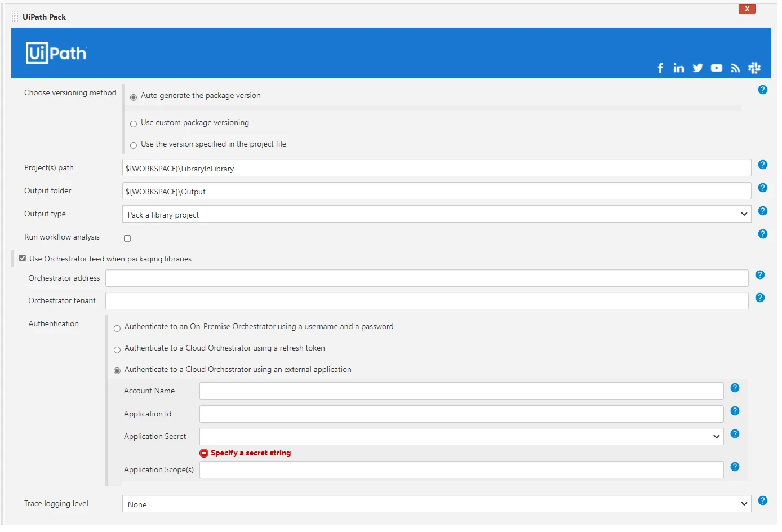
Task: Open help for Orchestrator address
Action: coord(760,275)
